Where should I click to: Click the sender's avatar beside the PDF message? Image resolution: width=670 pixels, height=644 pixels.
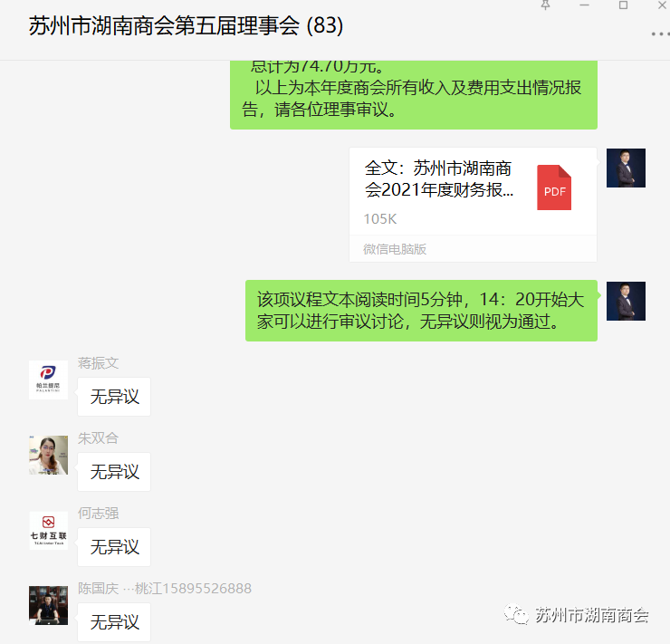click(x=626, y=168)
